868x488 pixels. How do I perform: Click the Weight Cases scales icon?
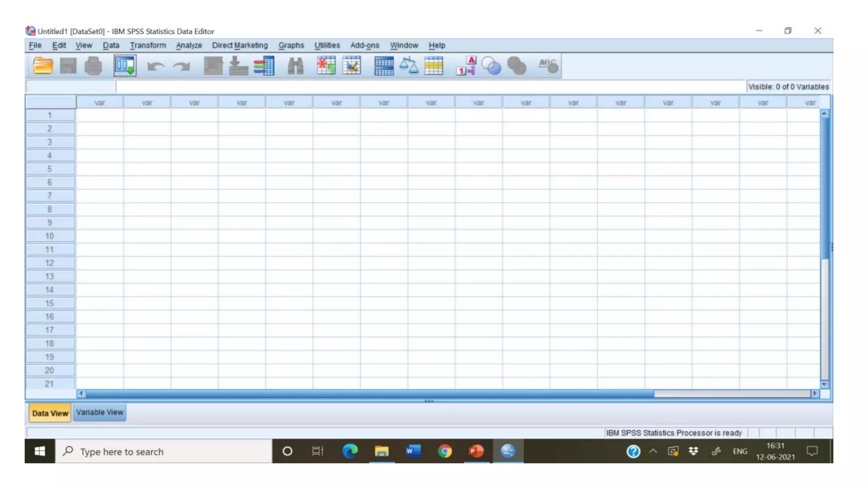[409, 66]
